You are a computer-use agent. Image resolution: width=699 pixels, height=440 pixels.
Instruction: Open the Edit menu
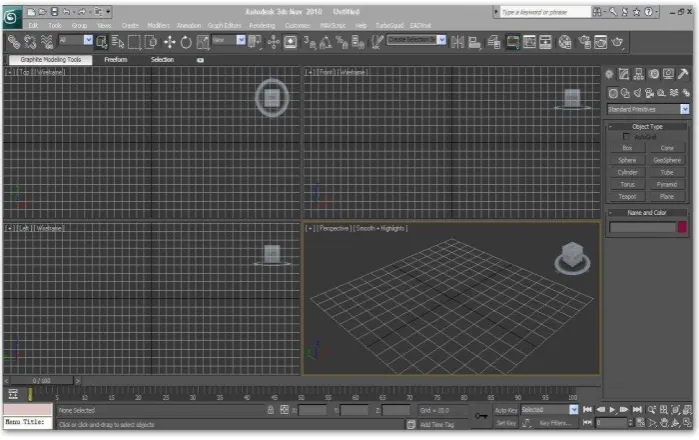click(33, 25)
